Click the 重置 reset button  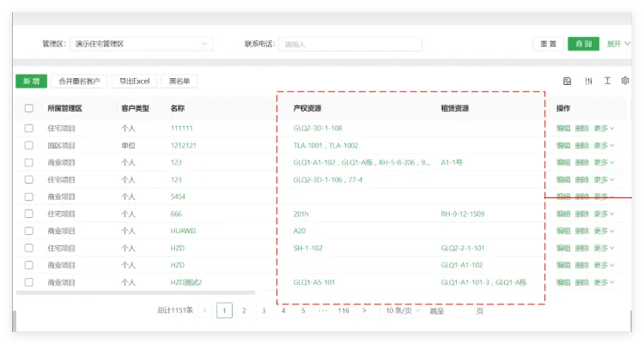tap(548, 44)
